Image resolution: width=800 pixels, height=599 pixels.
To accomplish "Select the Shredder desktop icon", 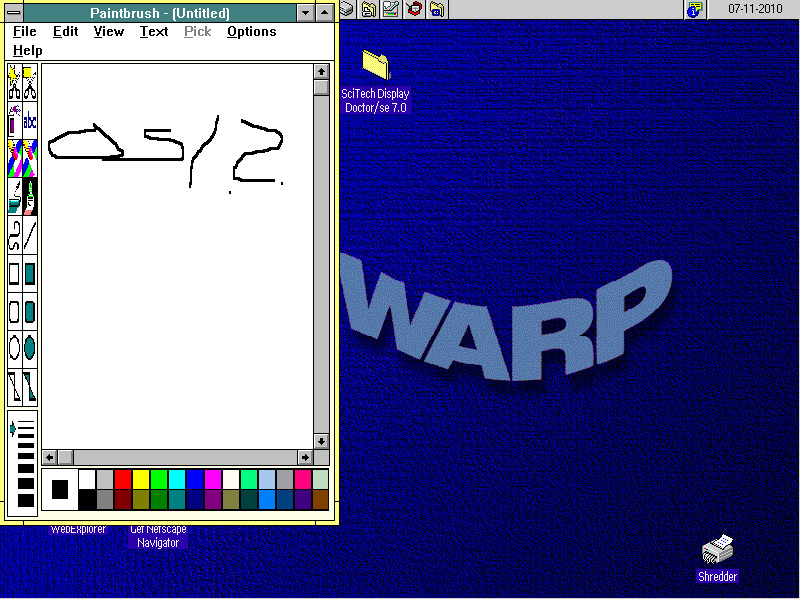I will coord(717,549).
